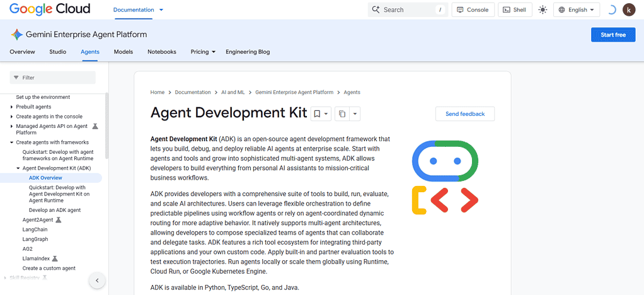Screen dimensions: 644x295
Task: Open Quickstart: Develop with Agent Development Kit
Action: pyautogui.click(x=59, y=194)
